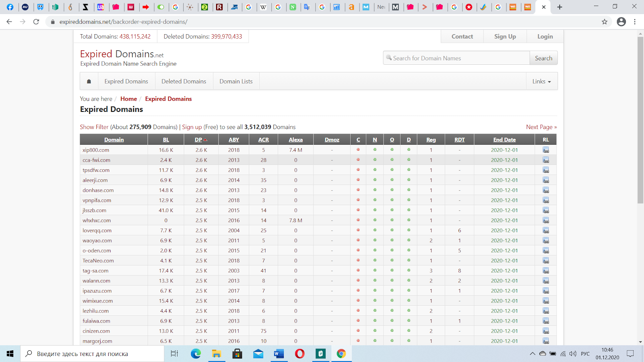Open the Domain Lists navigation tab
Viewport: 644px width, 362px height.
point(236,81)
